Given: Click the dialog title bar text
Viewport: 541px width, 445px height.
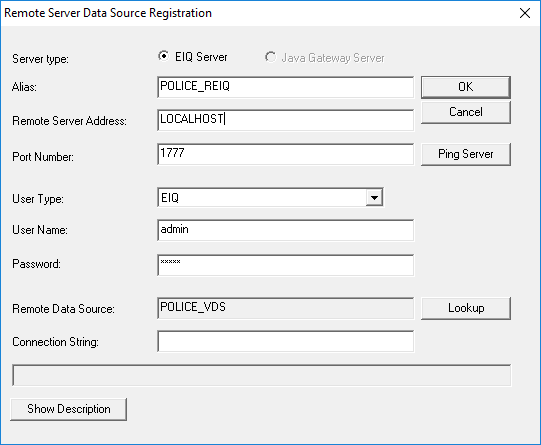Looking at the screenshot, I should coord(108,13).
